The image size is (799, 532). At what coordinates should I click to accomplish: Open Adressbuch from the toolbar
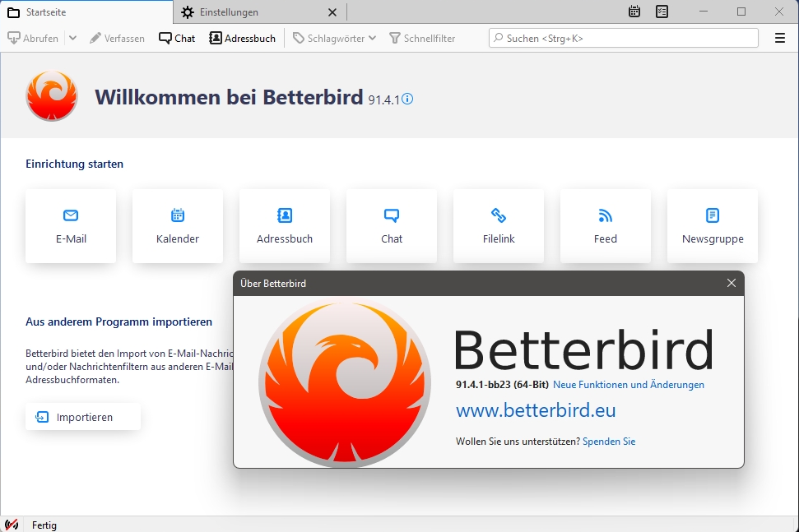[243, 38]
